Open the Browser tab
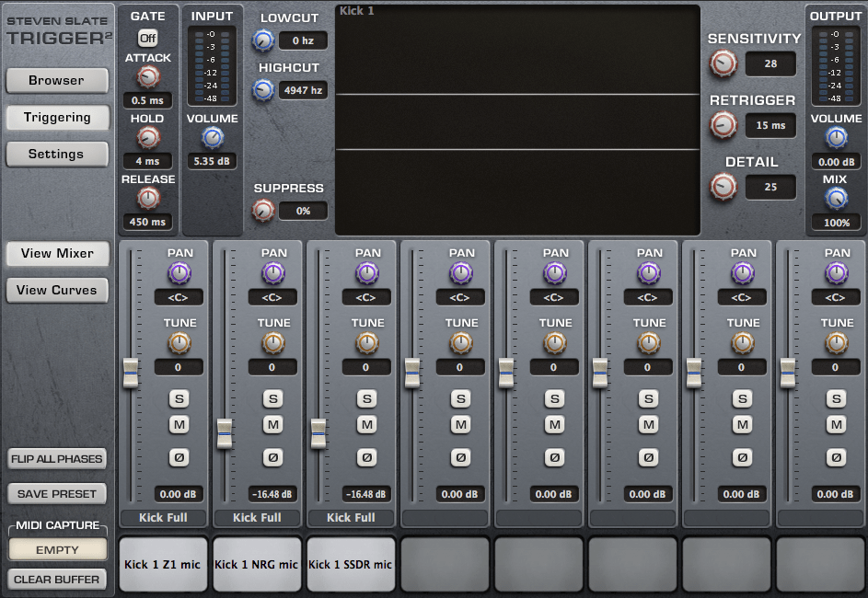Image resolution: width=868 pixels, height=598 pixels. tap(57, 80)
